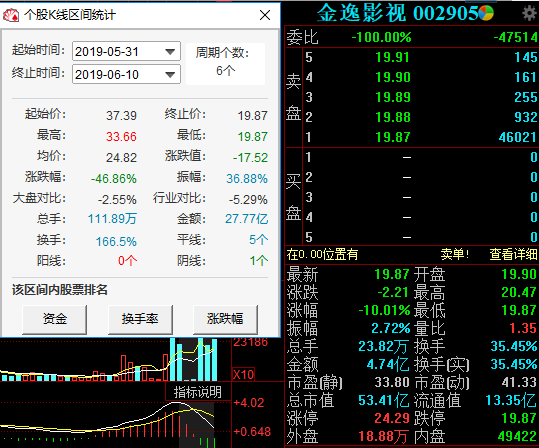The image size is (539, 448).
Task: Click the 阳线 count 0个
Action: (x=128, y=261)
